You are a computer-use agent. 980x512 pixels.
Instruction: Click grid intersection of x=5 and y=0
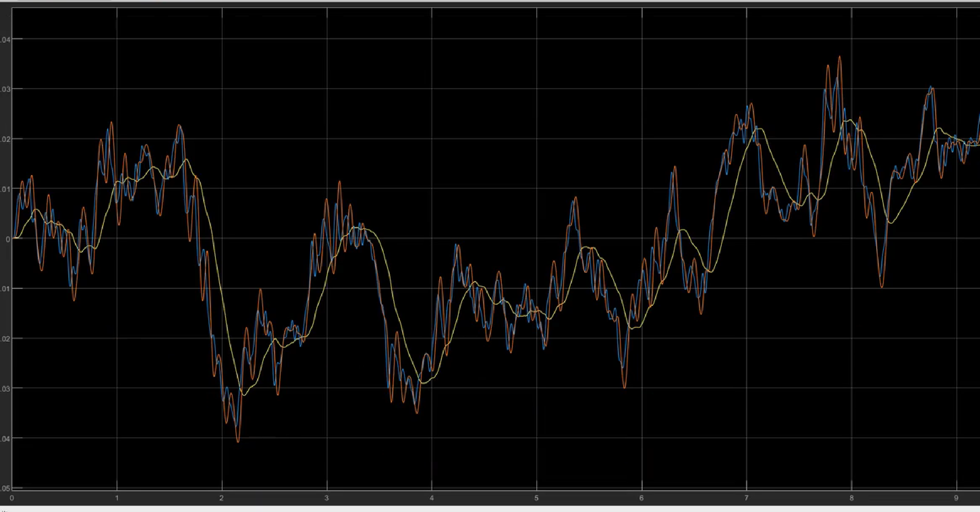536,238
